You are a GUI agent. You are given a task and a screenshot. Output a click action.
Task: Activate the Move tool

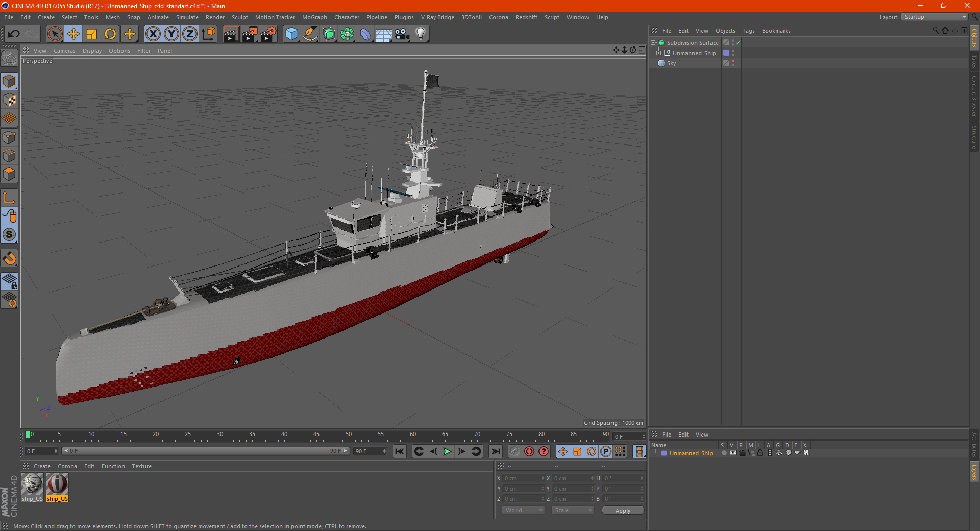point(73,34)
